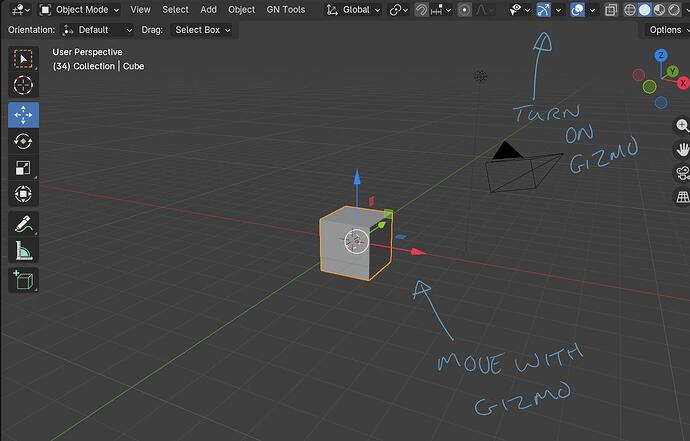Viewport: 690px width, 441px height.
Task: Click the red X arrow of move gizmo
Action: (x=418, y=252)
